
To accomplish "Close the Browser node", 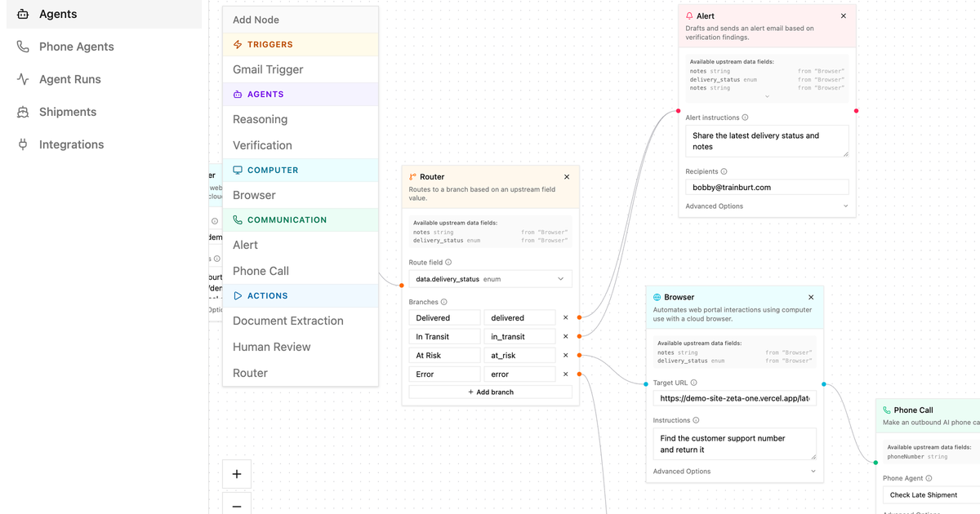I will click(x=811, y=297).
